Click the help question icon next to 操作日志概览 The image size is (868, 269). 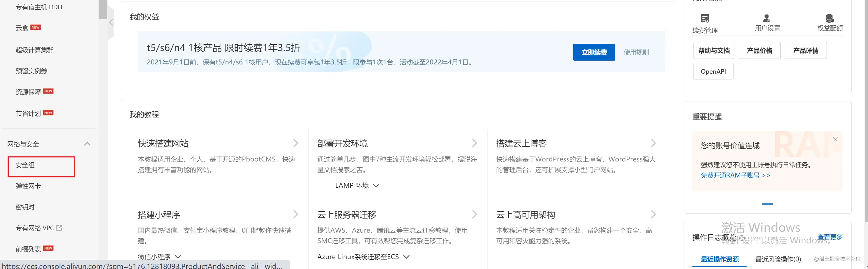click(741, 238)
